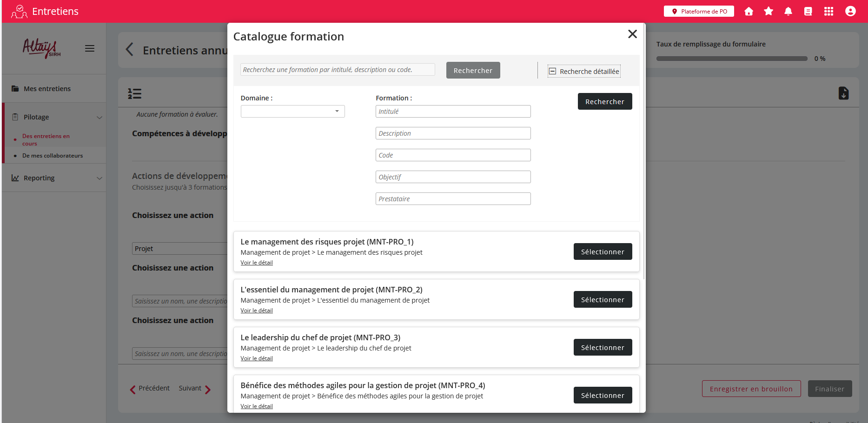Collapse the Recherche détaillée panel

pos(584,71)
